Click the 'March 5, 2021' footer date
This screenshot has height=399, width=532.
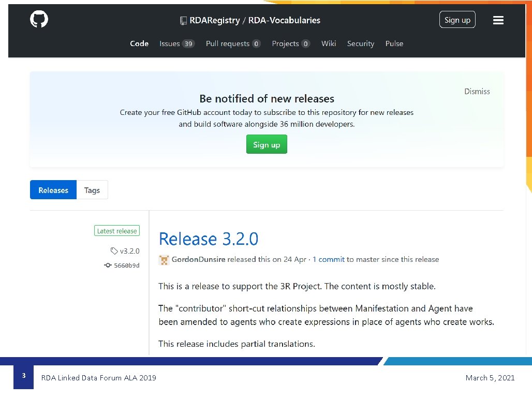[490, 378]
